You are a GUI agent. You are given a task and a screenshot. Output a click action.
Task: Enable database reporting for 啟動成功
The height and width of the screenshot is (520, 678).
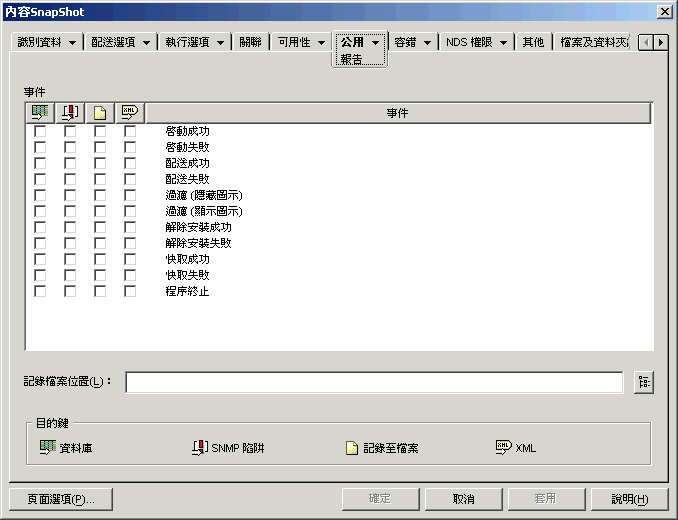click(x=40, y=131)
